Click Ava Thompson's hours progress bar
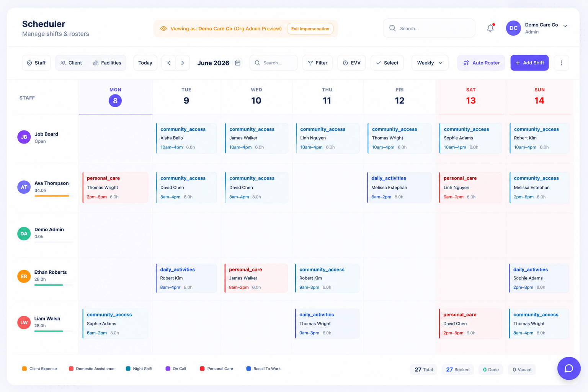588x392 pixels. (54, 196)
